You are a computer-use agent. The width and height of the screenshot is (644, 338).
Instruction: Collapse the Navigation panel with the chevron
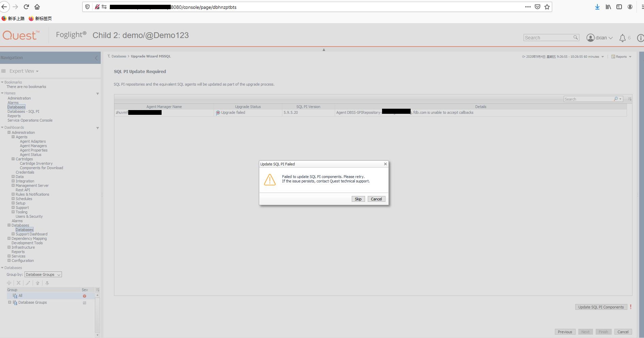[97, 58]
